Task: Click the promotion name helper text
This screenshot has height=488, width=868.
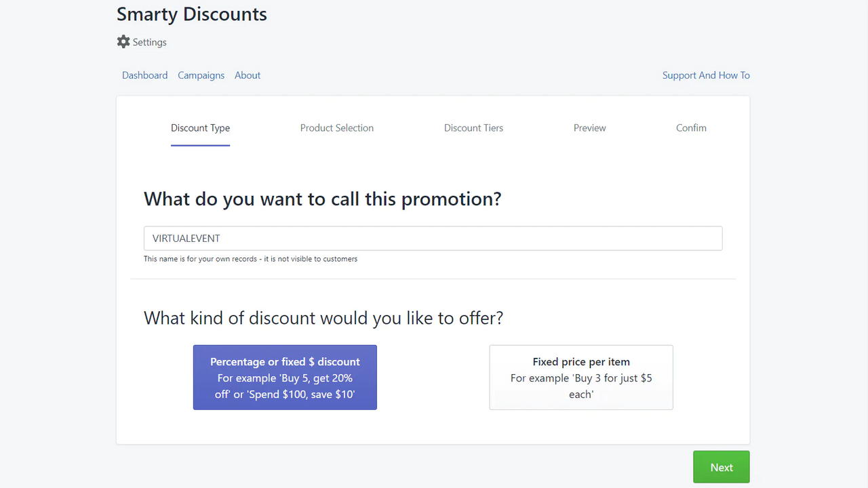Action: point(250,258)
